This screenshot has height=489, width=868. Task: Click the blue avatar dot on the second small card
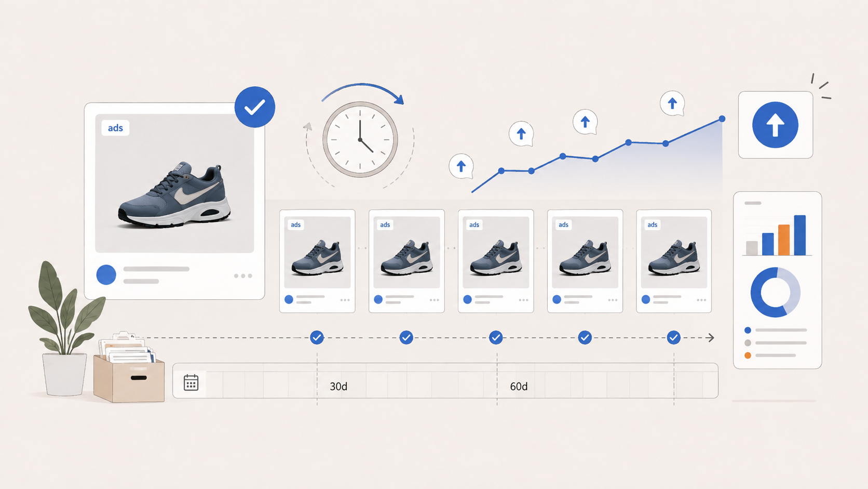pyautogui.click(x=378, y=299)
